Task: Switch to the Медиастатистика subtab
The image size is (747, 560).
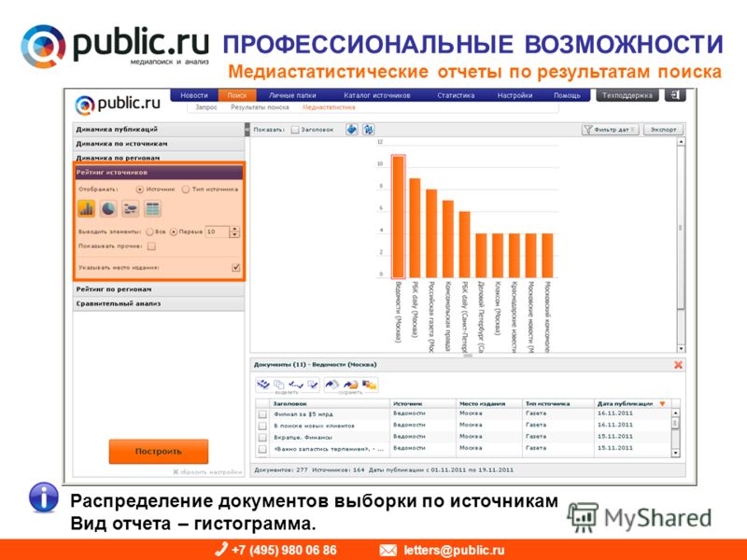Action: coord(329,107)
